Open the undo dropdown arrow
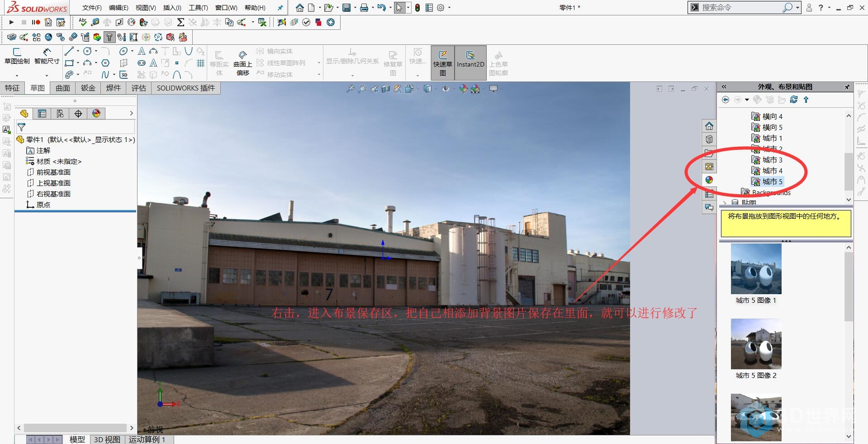This screenshot has width=868, height=444. pyautogui.click(x=390, y=8)
